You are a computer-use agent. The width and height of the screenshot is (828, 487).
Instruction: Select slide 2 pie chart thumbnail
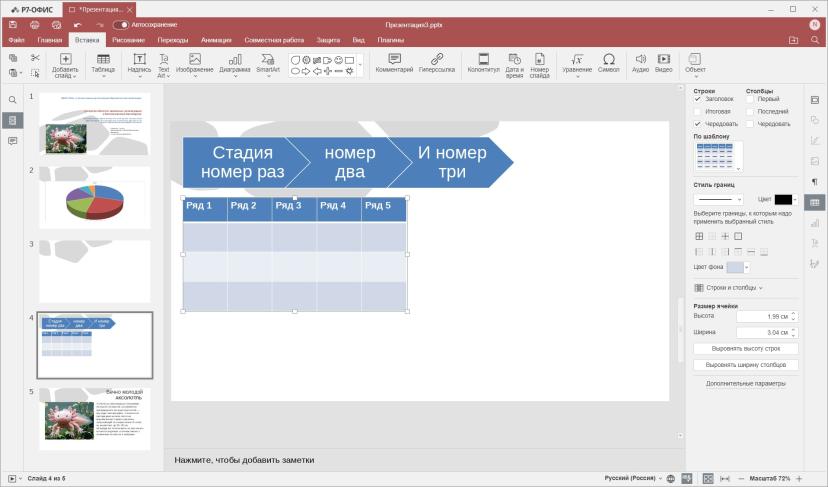tap(95, 198)
